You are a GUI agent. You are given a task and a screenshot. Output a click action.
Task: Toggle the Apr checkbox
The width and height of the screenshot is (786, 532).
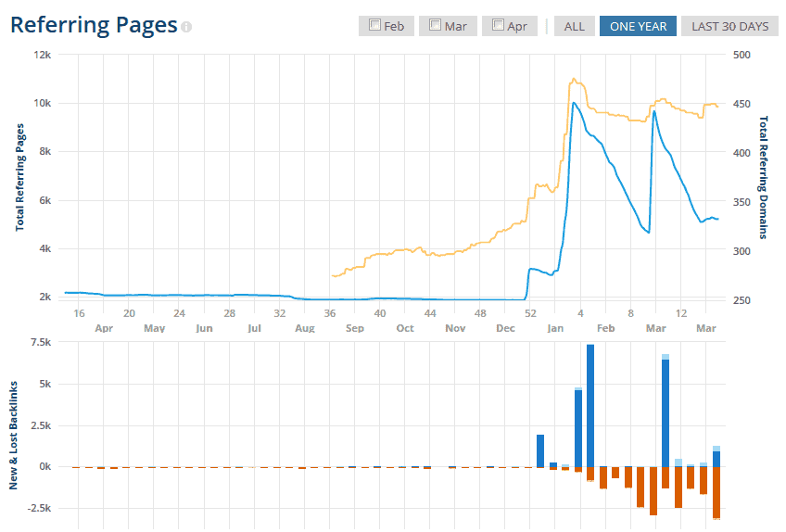tap(499, 26)
